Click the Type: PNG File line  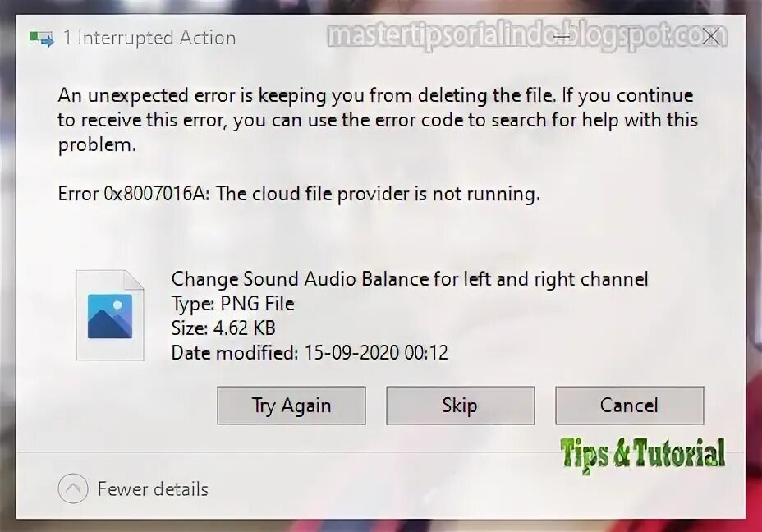click(x=232, y=304)
